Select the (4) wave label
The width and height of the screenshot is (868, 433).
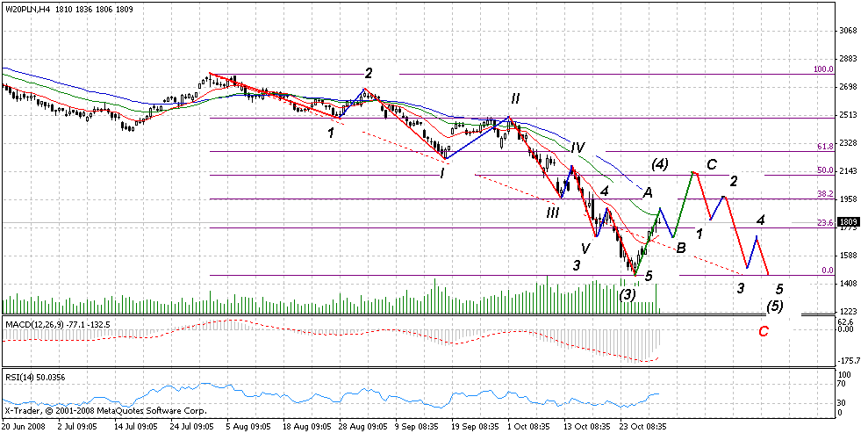pyautogui.click(x=660, y=164)
